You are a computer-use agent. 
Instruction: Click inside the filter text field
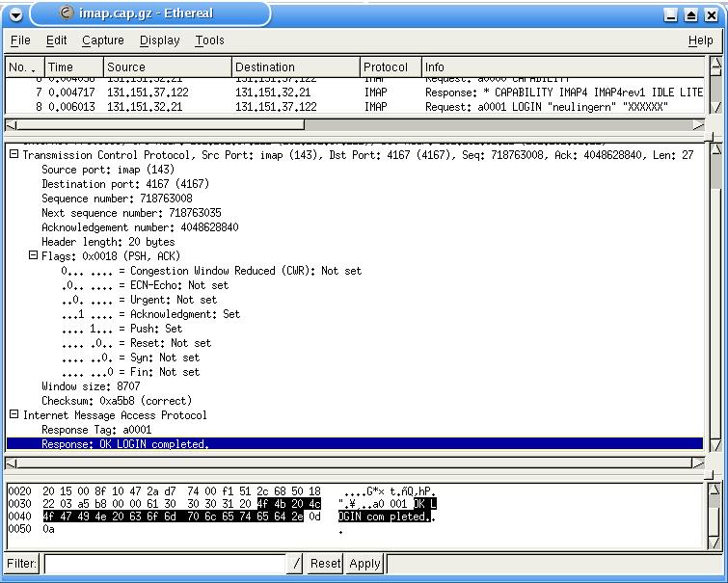coord(164,564)
